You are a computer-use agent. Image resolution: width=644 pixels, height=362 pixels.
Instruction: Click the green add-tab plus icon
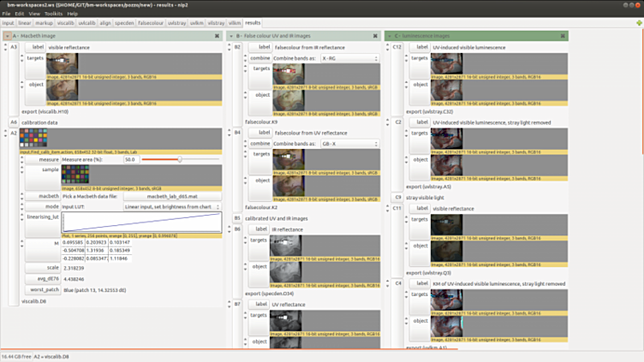click(x=638, y=23)
